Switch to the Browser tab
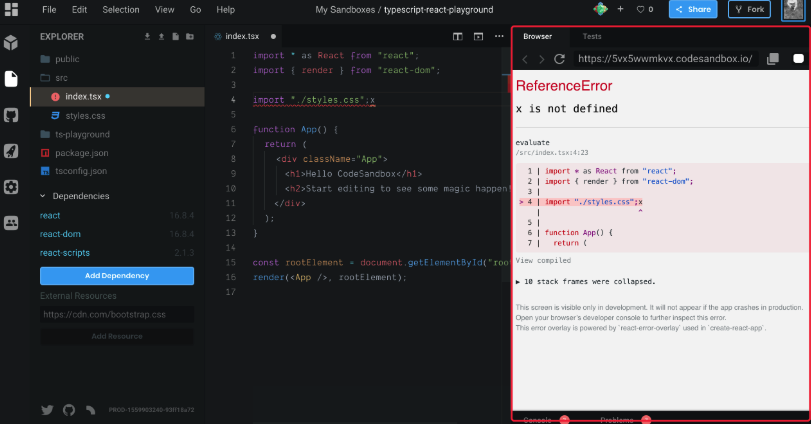Viewport: 811px width, 424px height. pyautogui.click(x=537, y=36)
